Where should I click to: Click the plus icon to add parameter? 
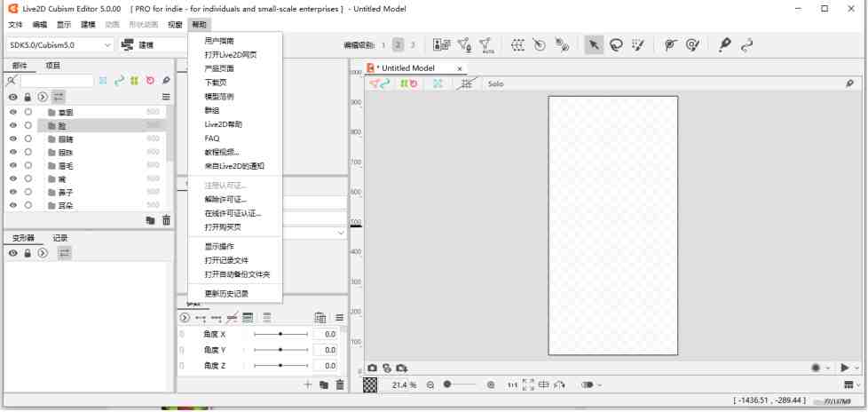(x=308, y=384)
